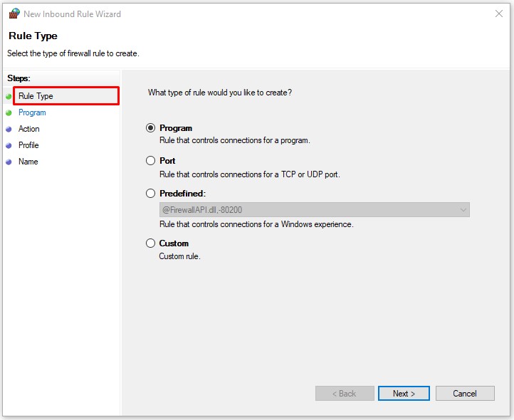Click the Predefined dropdown arrow chevron
The image size is (514, 420).
(463, 210)
